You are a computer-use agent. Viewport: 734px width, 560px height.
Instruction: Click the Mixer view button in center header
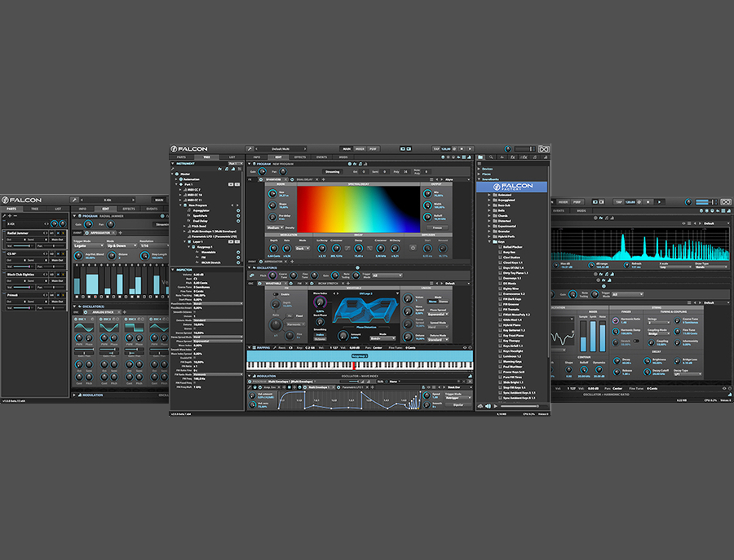[360, 149]
